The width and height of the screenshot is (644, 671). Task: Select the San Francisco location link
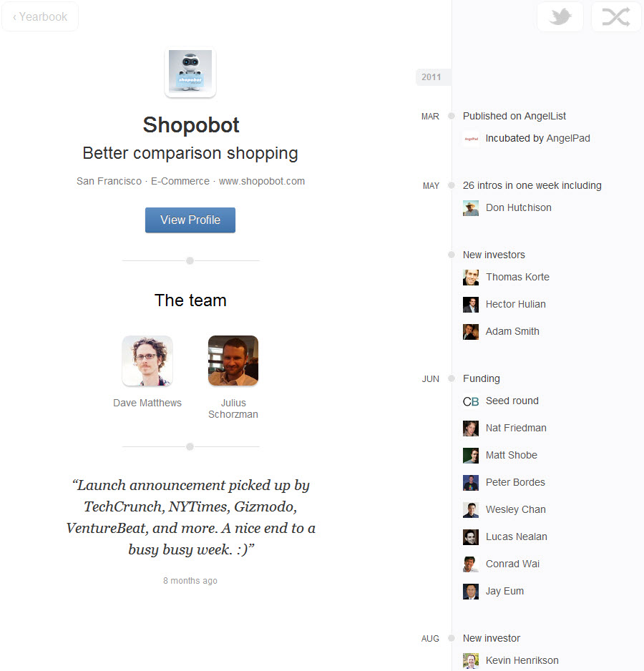109,182
